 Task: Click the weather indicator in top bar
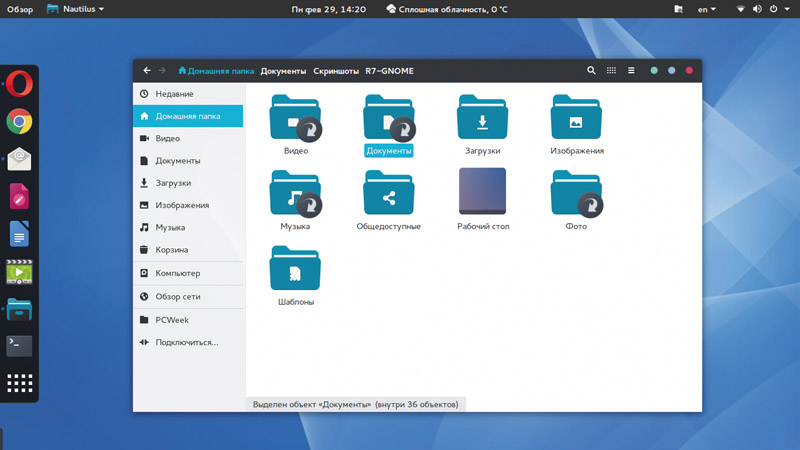click(447, 9)
